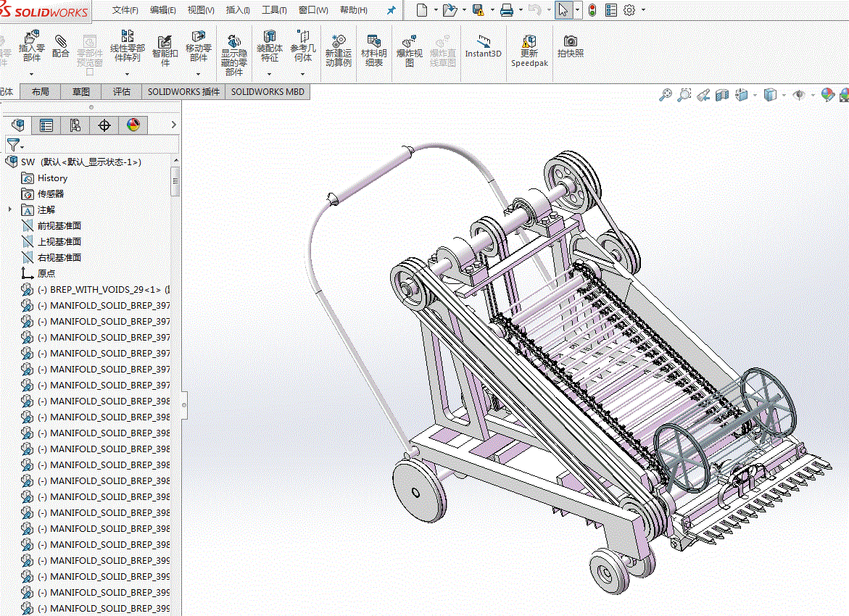The image size is (849, 616).
Task: Click the History folder in feature tree
Action: pyautogui.click(x=52, y=178)
